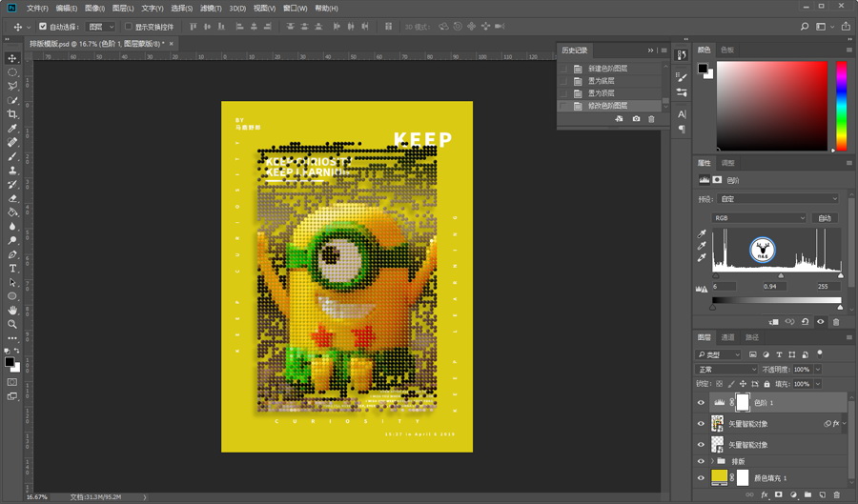Select the Horizontal Type tool
Viewport: 858px width, 504px height.
point(12,269)
